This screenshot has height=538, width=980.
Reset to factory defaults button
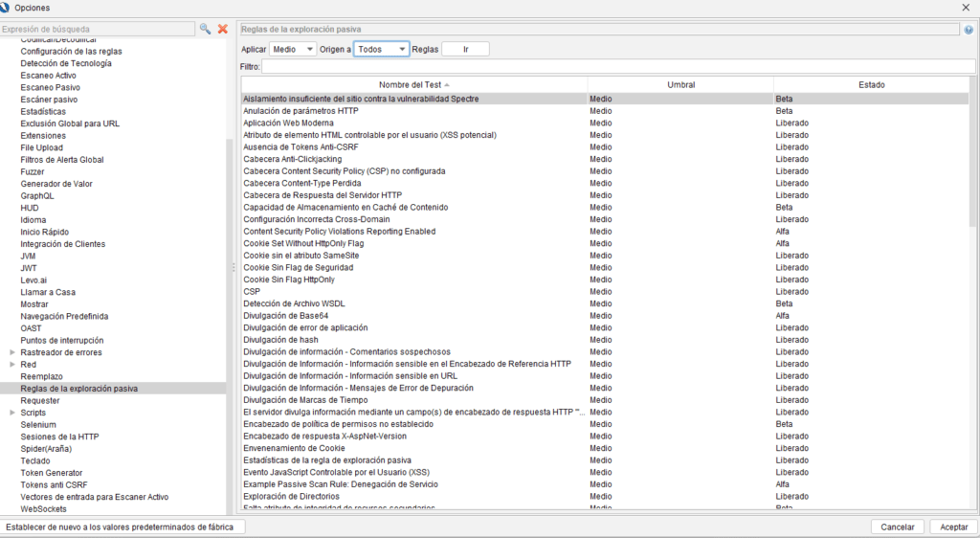(x=122, y=527)
